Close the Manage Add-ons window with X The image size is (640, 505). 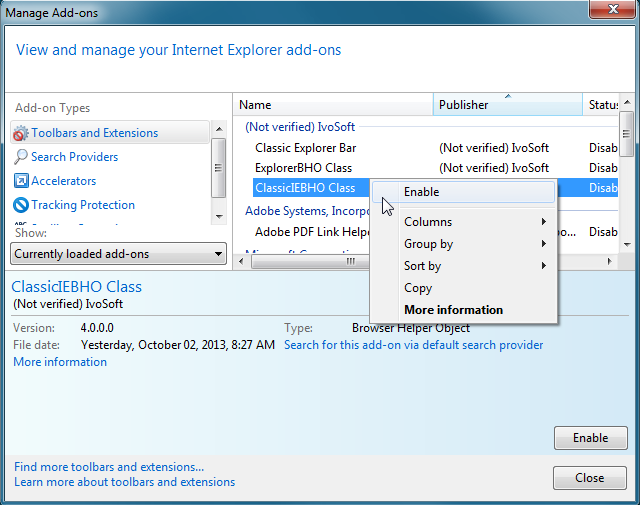(612, 9)
